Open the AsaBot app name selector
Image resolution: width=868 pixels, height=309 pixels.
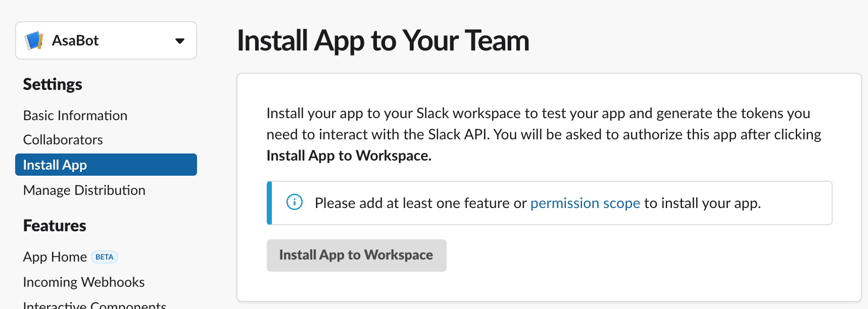(x=75, y=40)
